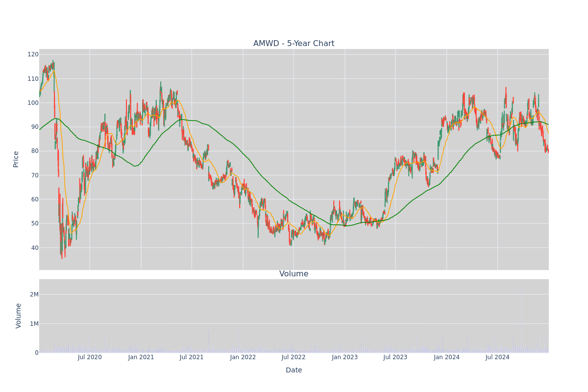The width and height of the screenshot is (588, 392).
Task: Click the 50 price tick label
Action: pyautogui.click(x=34, y=223)
